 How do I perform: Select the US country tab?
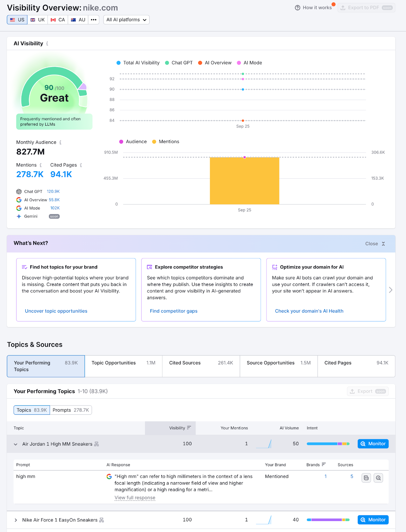point(17,20)
